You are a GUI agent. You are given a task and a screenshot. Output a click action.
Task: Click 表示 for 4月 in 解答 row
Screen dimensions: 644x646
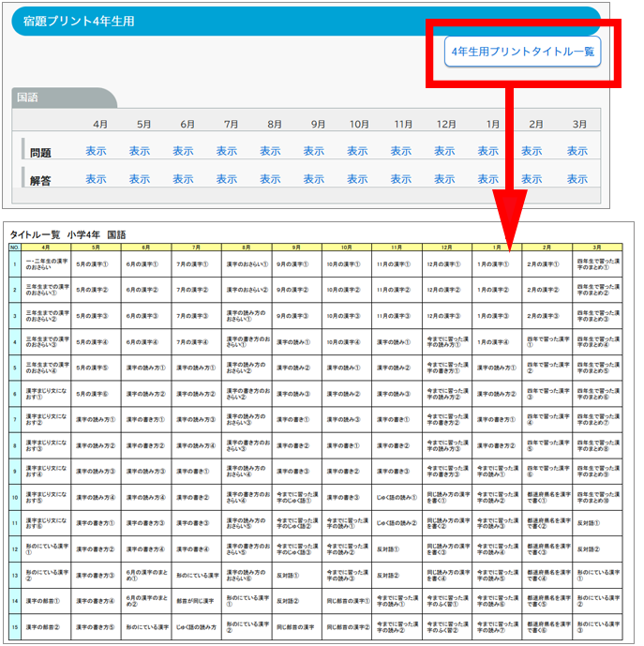[96, 179]
